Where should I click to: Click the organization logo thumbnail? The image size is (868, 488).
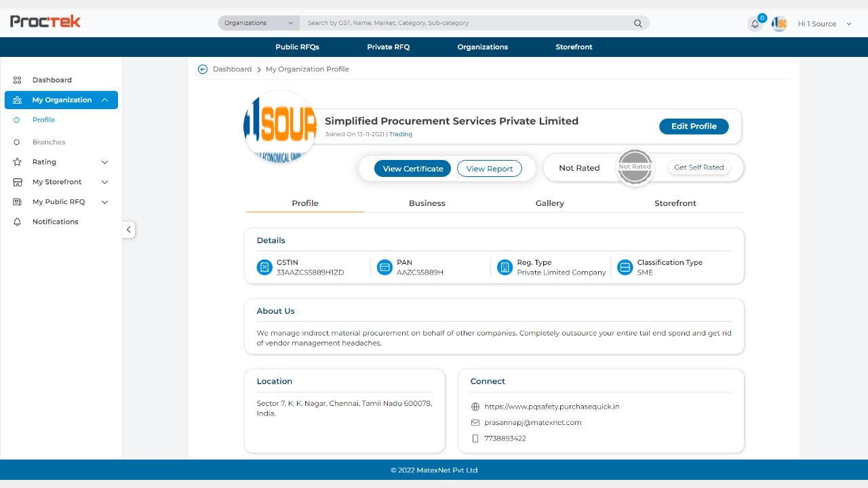[x=280, y=127]
